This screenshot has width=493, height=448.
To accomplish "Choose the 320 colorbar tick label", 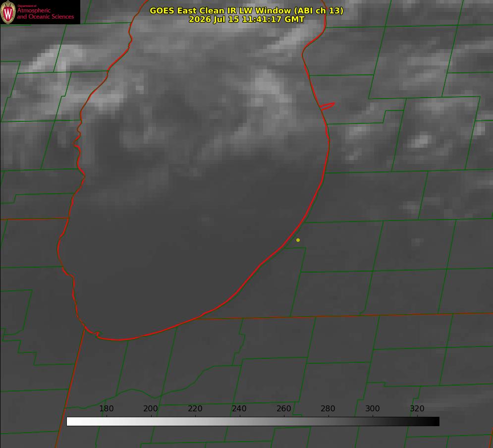I will [417, 408].
